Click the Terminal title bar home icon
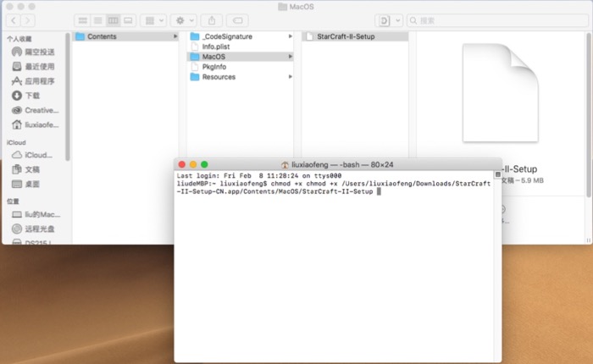593x364 pixels. pyautogui.click(x=285, y=165)
